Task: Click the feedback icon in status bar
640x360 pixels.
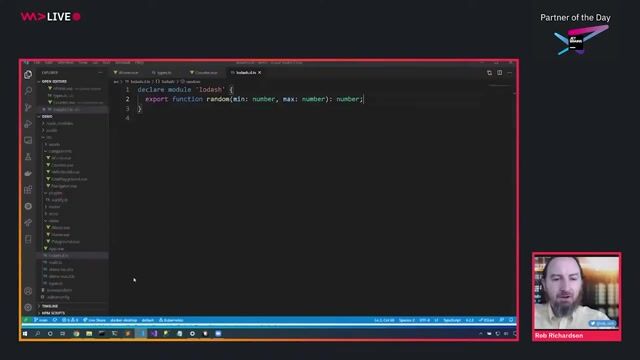Action: pyautogui.click(x=502, y=320)
